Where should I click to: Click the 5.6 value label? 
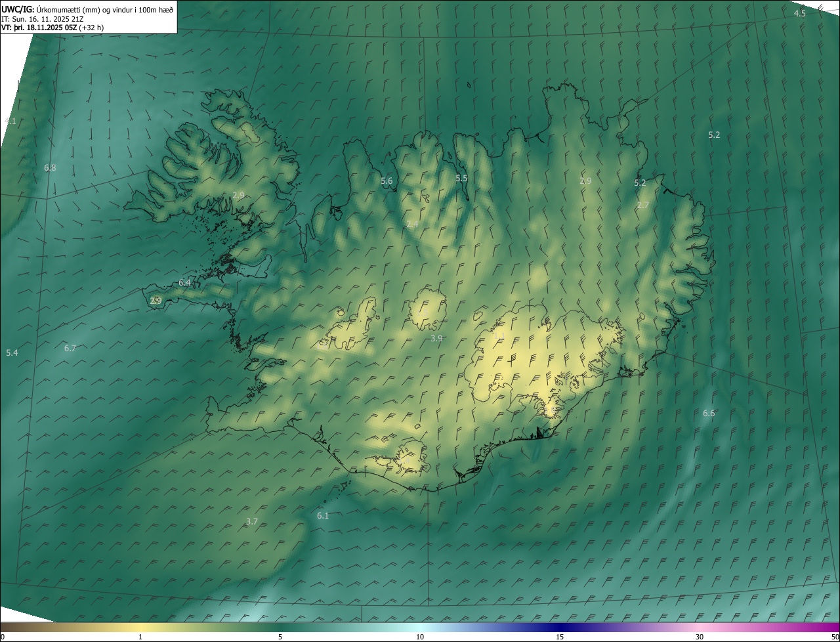(387, 181)
